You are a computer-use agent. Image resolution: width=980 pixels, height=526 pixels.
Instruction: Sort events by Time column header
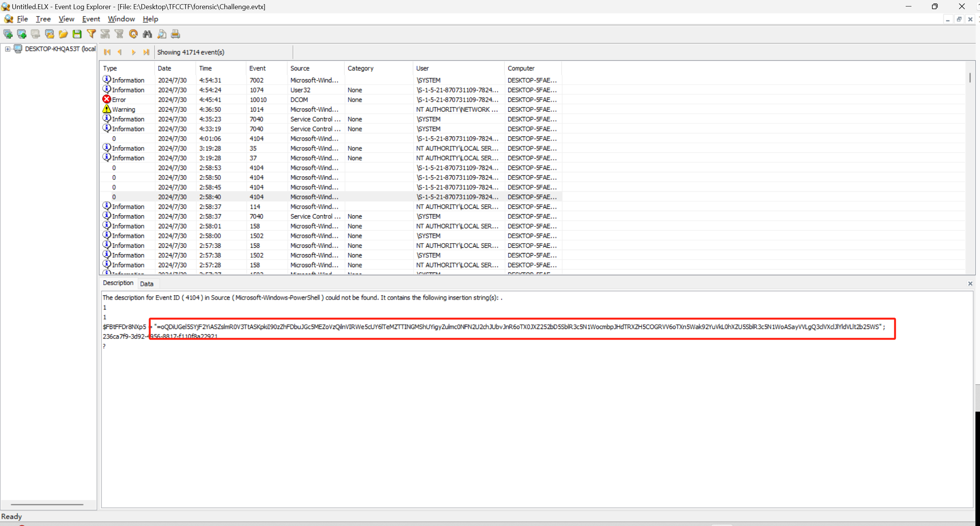pos(205,68)
